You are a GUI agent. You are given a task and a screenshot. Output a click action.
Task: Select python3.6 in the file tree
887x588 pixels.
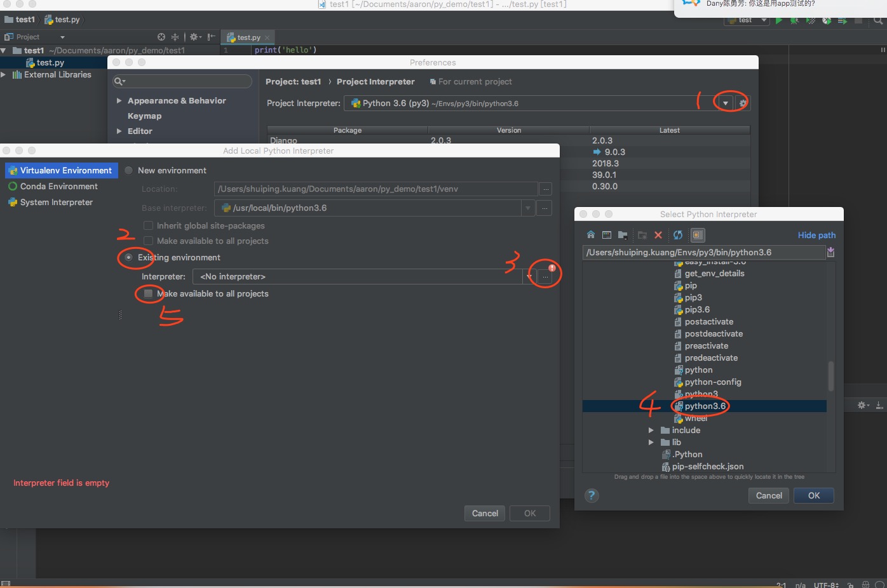(x=704, y=406)
